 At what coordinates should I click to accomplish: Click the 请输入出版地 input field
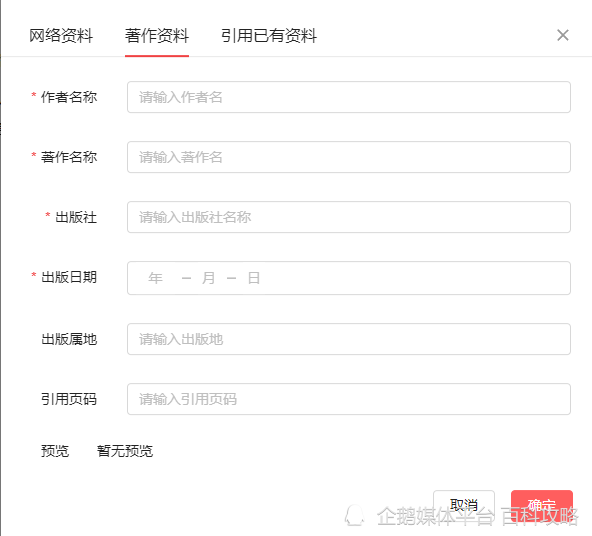348,339
